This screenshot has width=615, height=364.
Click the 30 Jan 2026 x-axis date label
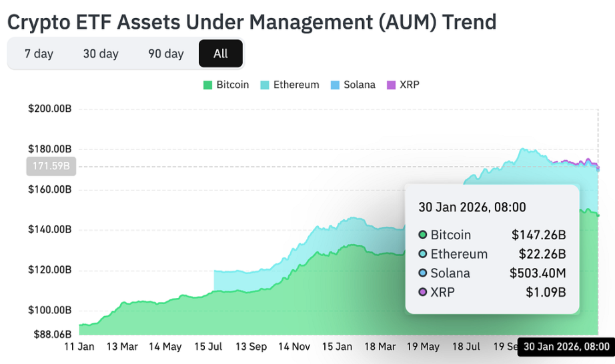click(566, 347)
